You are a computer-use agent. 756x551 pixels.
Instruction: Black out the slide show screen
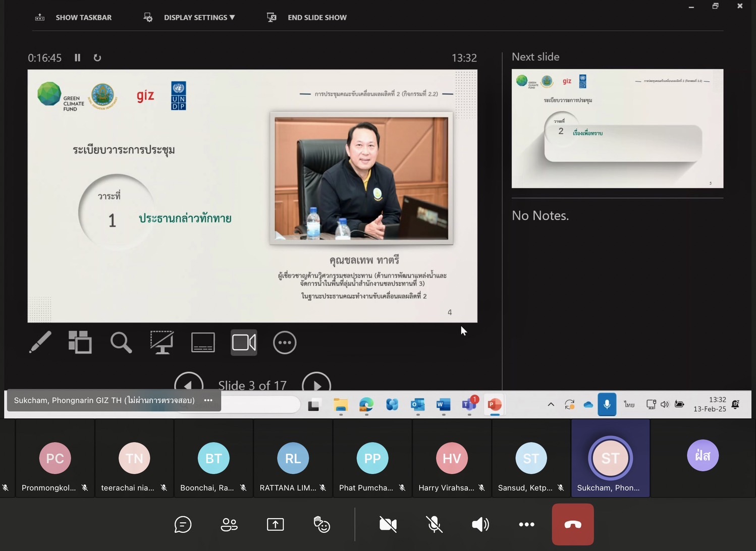coord(162,342)
